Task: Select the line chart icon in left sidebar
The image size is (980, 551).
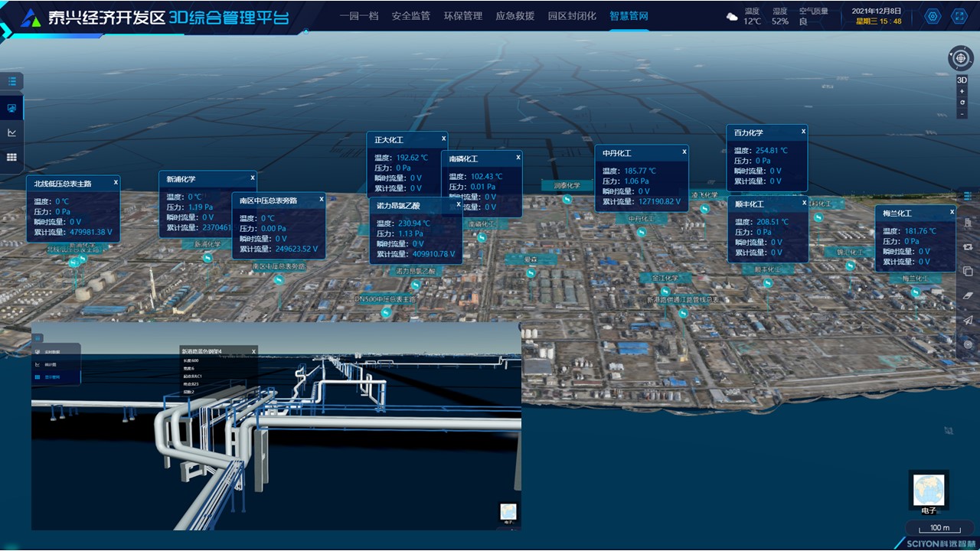Action: (x=11, y=132)
